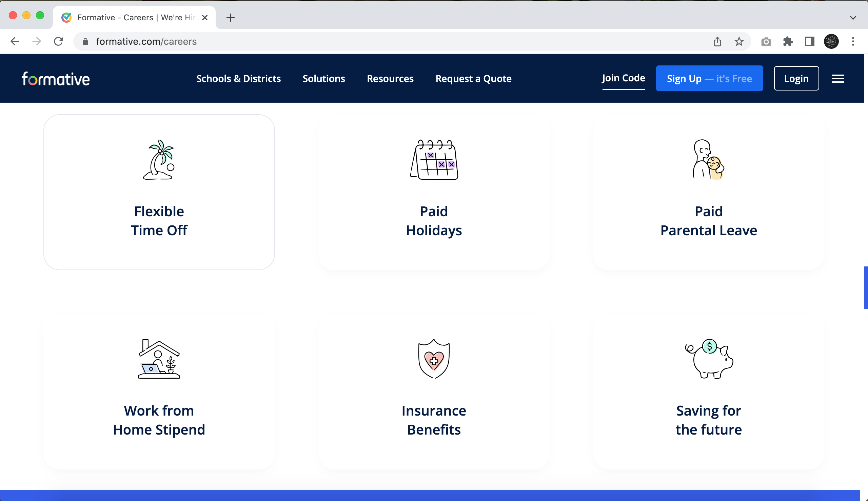Viewport: 868px width, 501px height.
Task: Click the formative.com/careers address bar
Action: [379, 42]
